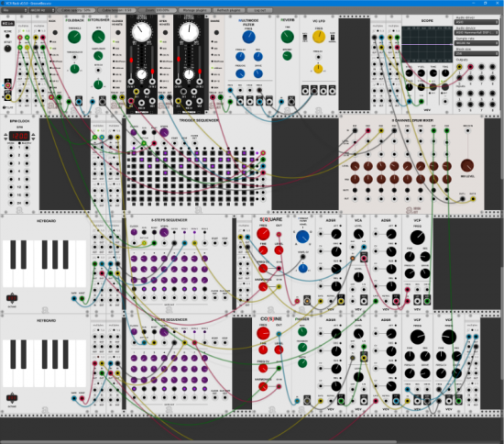The image size is (504, 444).
Task: Click the Co(s)ine Freq red knob
Action: coord(263,334)
